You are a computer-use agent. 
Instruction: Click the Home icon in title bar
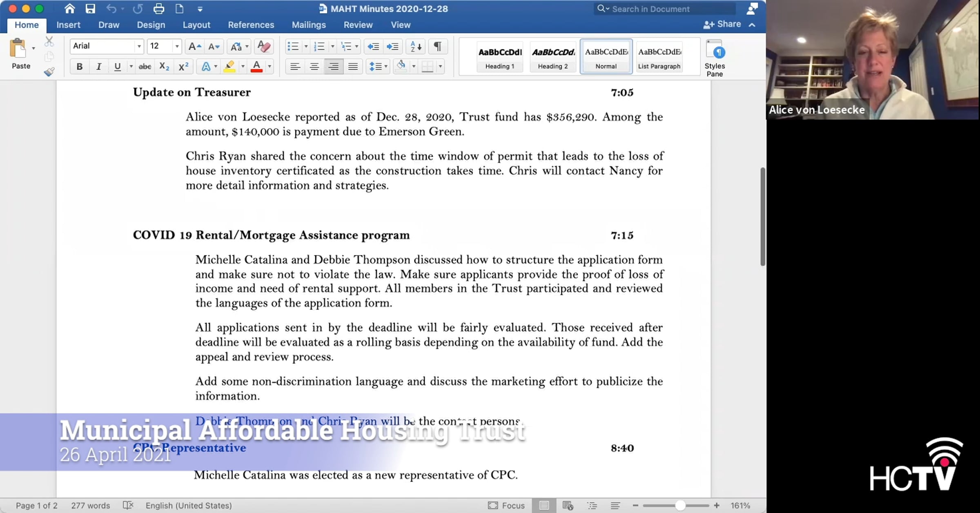pos(70,9)
